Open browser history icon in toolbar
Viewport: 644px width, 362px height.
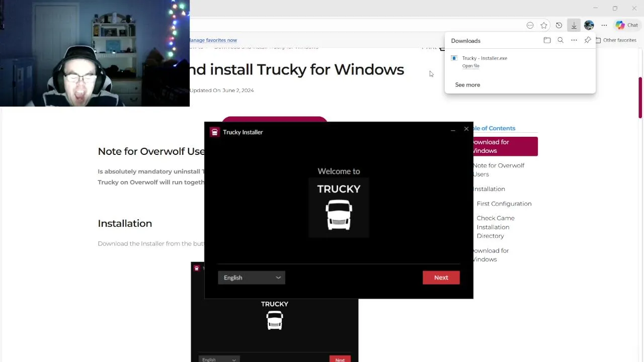pos(559,25)
